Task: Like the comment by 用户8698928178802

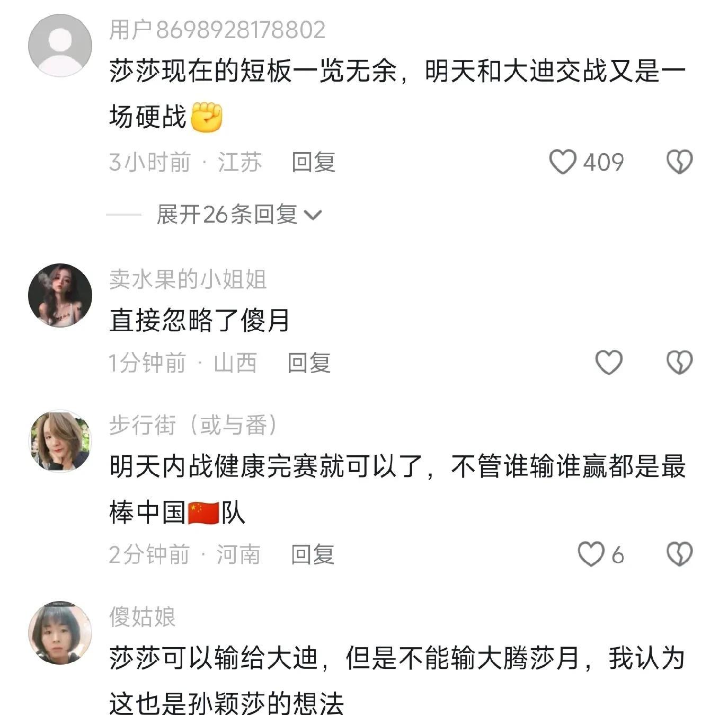Action: [563, 162]
